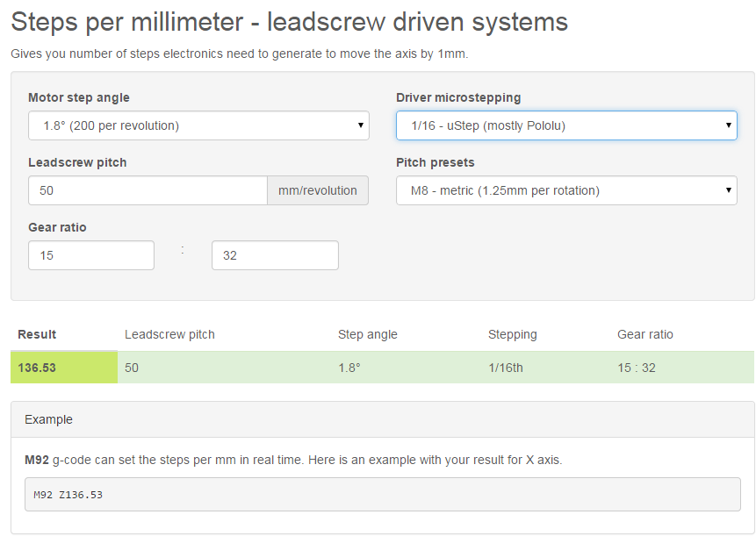Focus the second Gear ratio field containing 32
756x536 pixels.
coord(275,255)
